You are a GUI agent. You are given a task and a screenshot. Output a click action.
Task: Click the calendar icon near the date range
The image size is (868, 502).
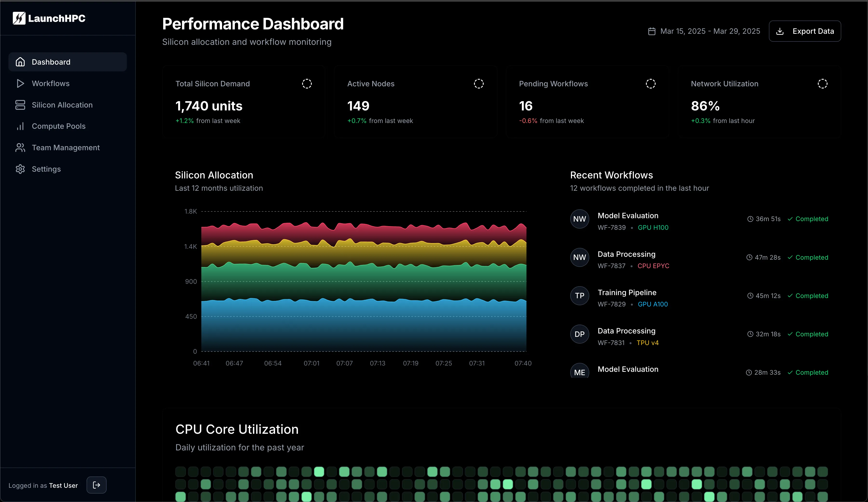coord(652,31)
